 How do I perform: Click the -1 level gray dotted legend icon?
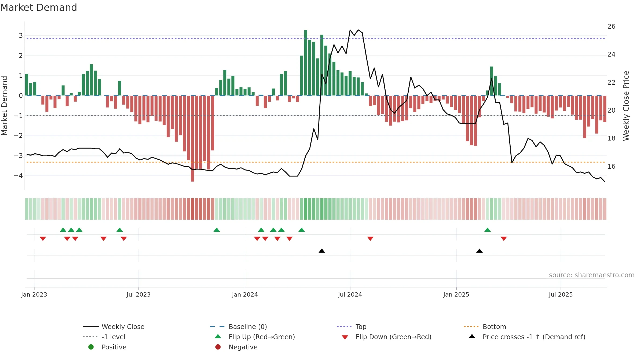coord(91,337)
